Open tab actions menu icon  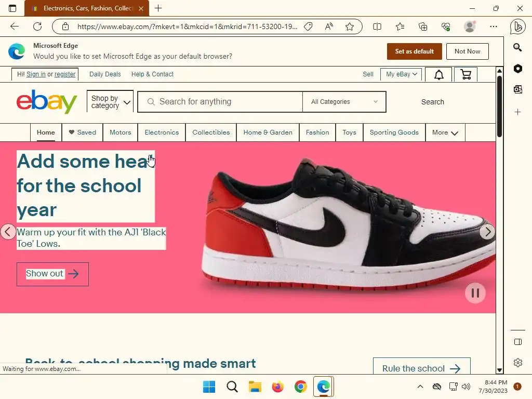(x=12, y=8)
